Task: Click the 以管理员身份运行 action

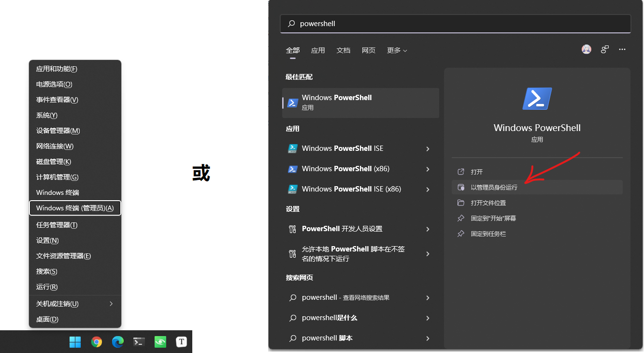Action: (x=537, y=187)
